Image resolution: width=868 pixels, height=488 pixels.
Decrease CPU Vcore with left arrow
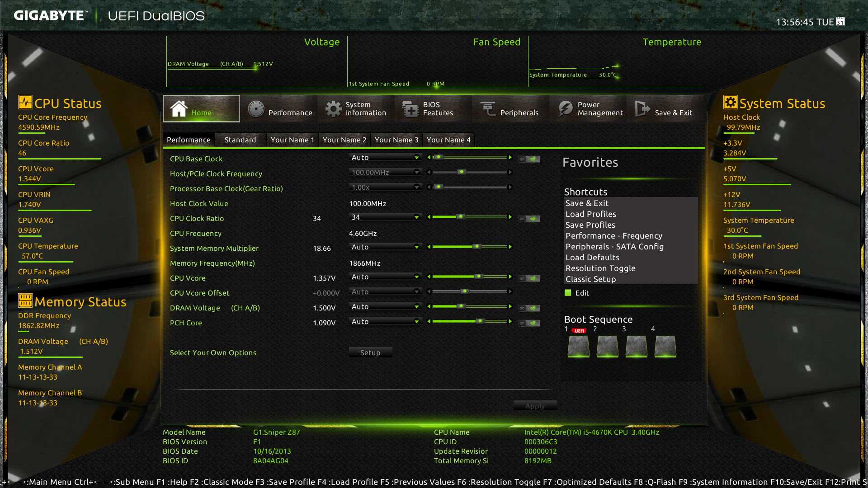tap(429, 277)
